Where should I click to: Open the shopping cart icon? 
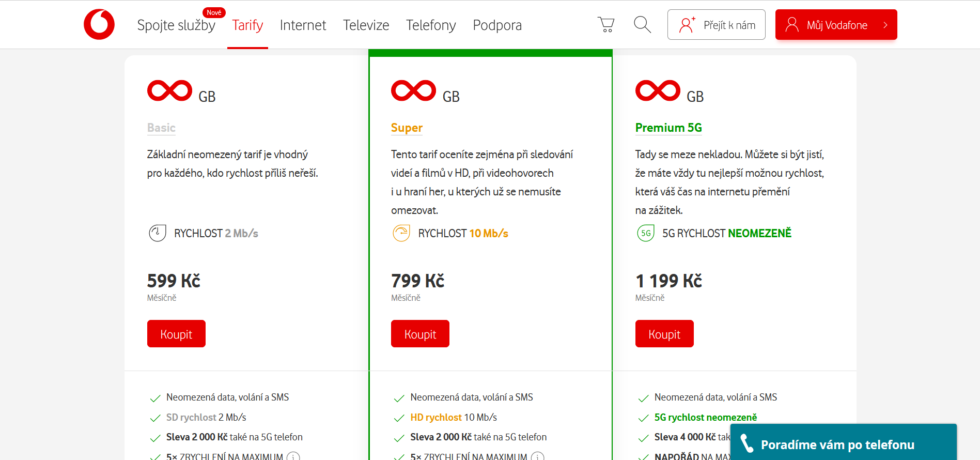click(606, 24)
